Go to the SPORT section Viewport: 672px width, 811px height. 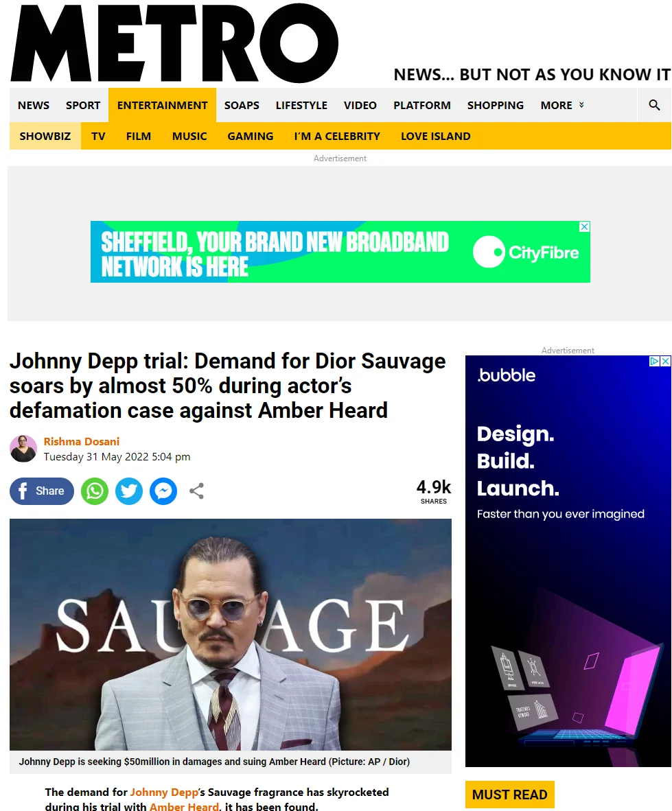pos(83,105)
